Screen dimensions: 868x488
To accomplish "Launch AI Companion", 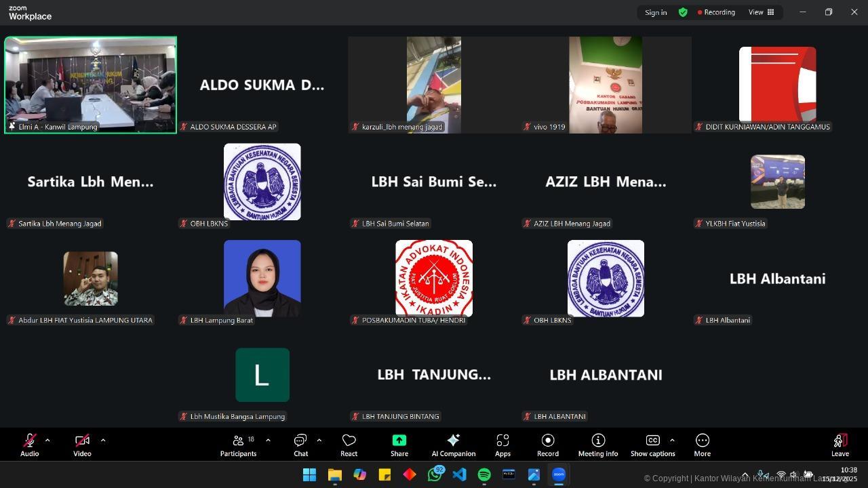I will coord(453,445).
